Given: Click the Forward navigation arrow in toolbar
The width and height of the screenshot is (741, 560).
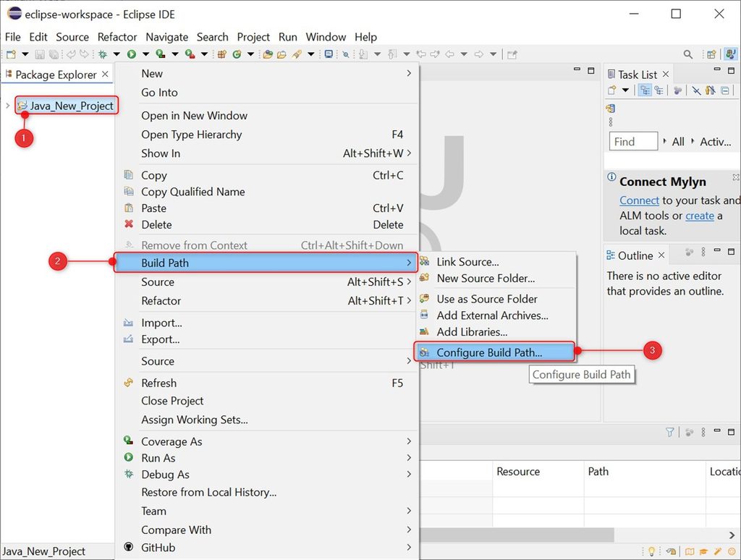Looking at the screenshot, I should click(x=479, y=54).
